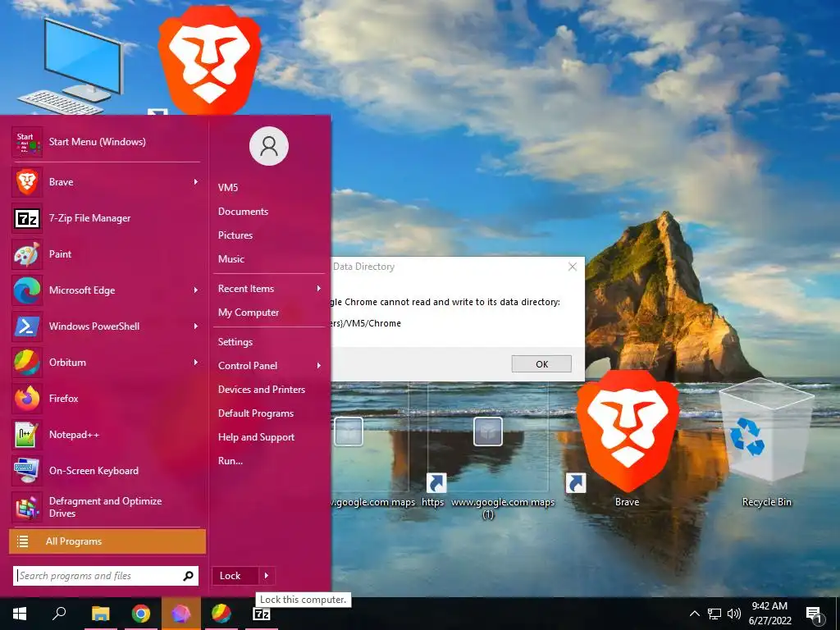This screenshot has height=630, width=840.
Task: Open the Notepad++ icon
Action: (27, 435)
